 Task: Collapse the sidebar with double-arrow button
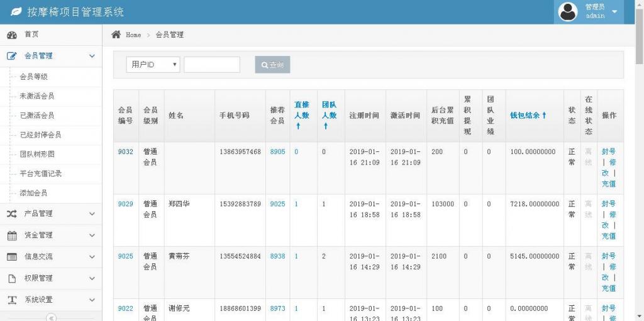tap(52, 317)
